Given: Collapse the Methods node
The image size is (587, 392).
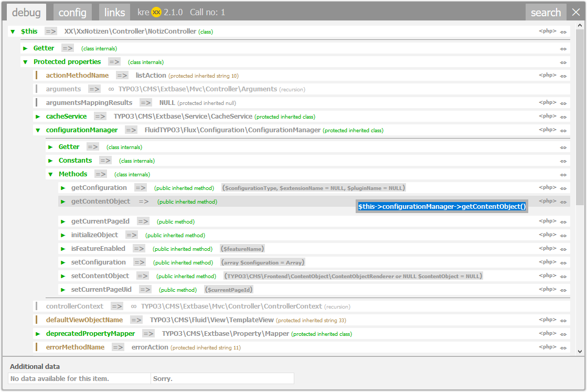Looking at the screenshot, I should (50, 174).
